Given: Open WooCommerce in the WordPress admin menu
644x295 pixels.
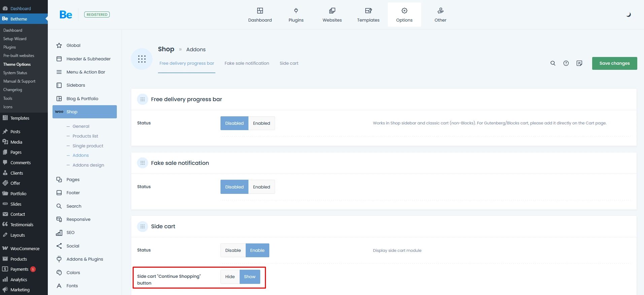Looking at the screenshot, I should (x=25, y=249).
